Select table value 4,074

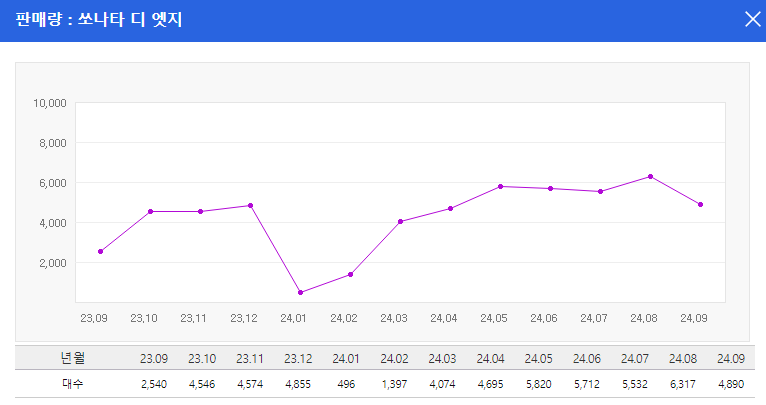(x=442, y=384)
